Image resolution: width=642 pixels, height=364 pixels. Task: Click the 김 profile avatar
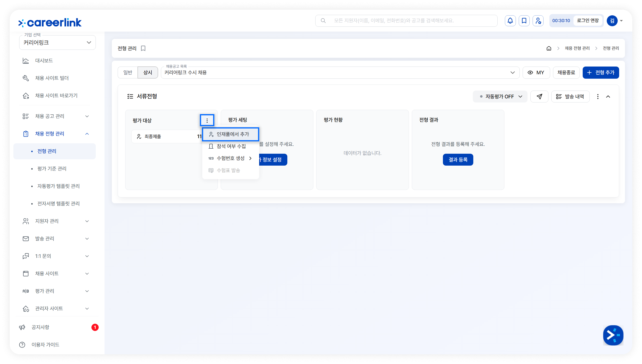[612, 21]
